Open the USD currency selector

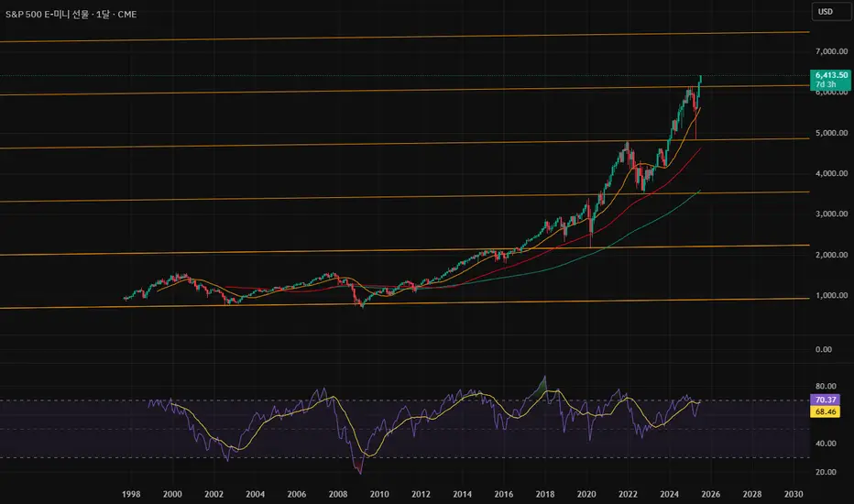(831, 11)
